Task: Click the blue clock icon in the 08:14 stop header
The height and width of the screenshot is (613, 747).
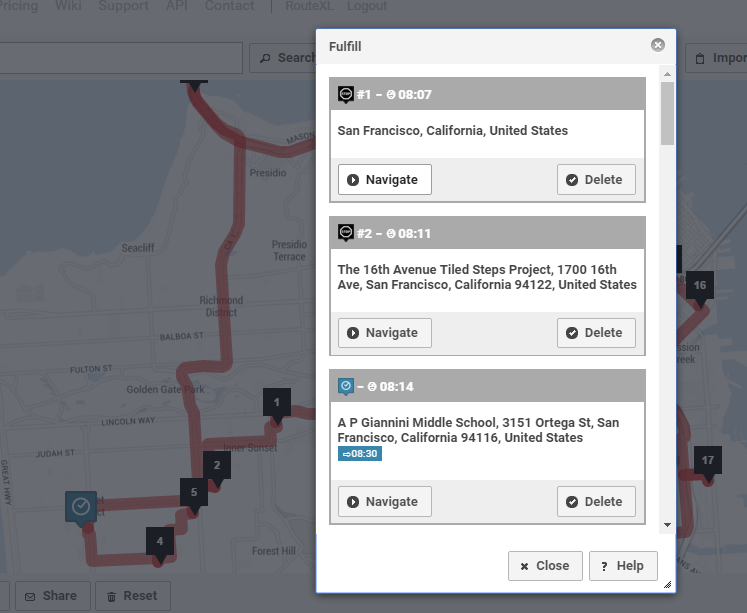Action: point(346,386)
